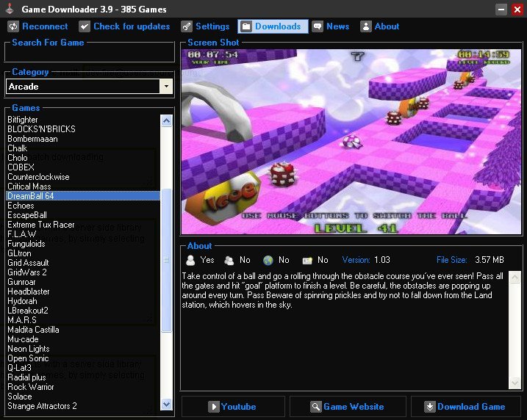Select Echoes in games list
527x420 pixels.
coord(83,206)
